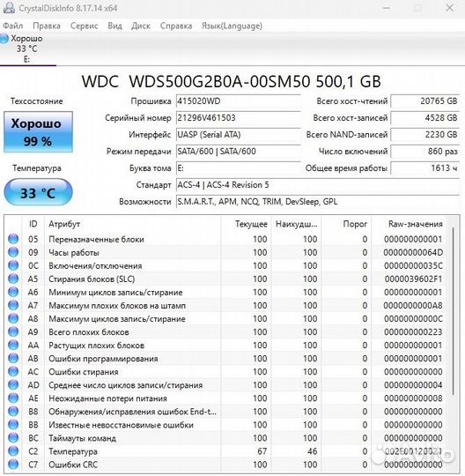Click the Хорошо 99 % health status button
The image size is (465, 476).
pyautogui.click(x=38, y=132)
